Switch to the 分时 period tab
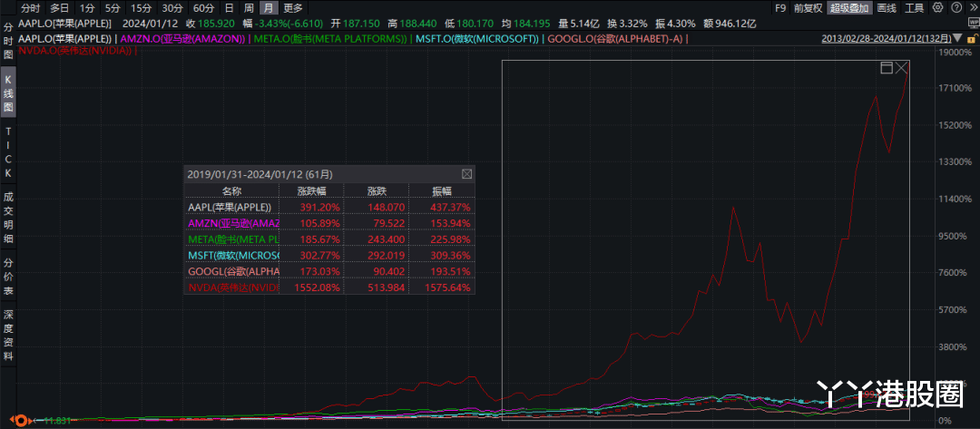Viewport: 980px width, 429px height. click(x=30, y=8)
